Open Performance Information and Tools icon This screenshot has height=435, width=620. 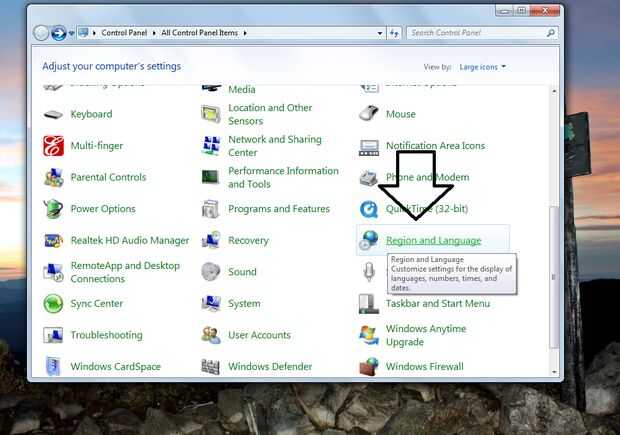[x=210, y=177]
